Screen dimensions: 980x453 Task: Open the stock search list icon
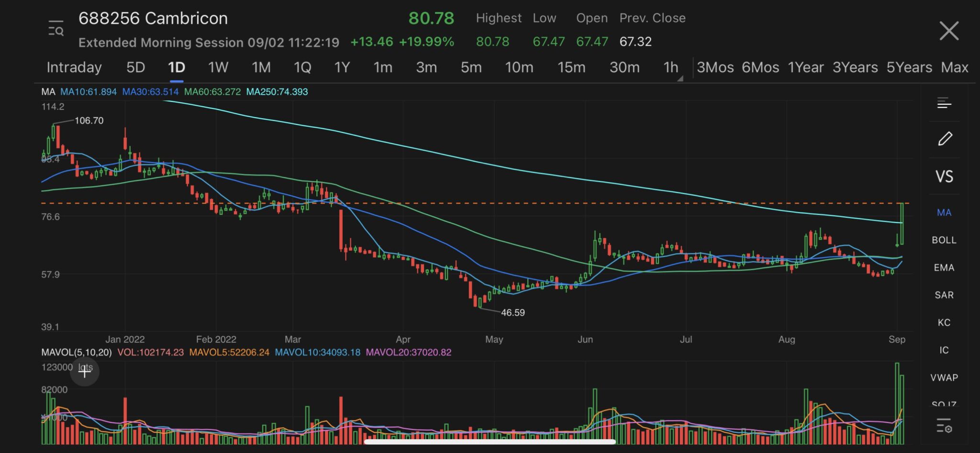pos(56,29)
